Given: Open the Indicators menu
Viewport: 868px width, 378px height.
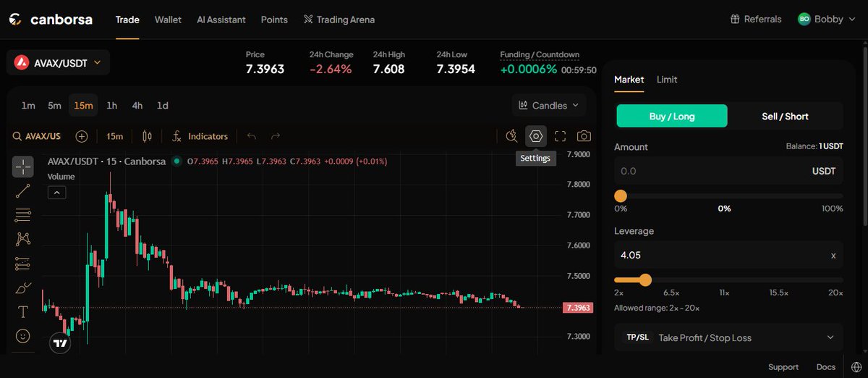Looking at the screenshot, I should click(x=200, y=136).
